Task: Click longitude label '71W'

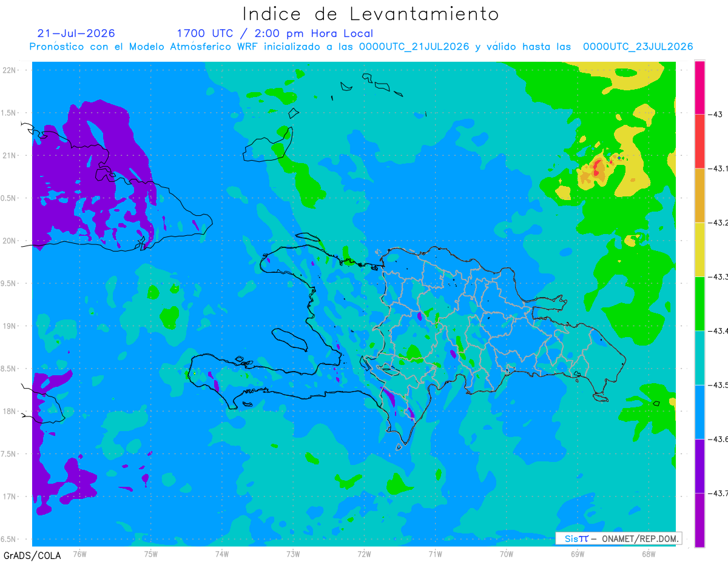Action: (435, 554)
